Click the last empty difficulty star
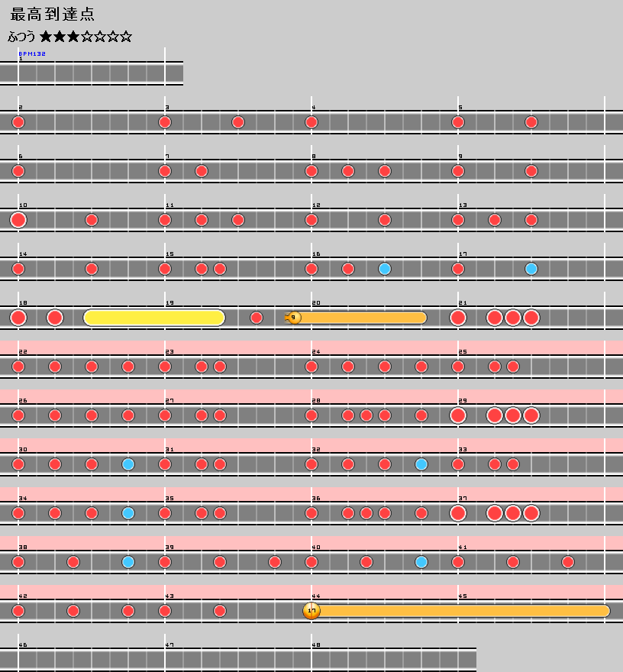Image resolution: width=623 pixels, height=672 pixels. 126,37
